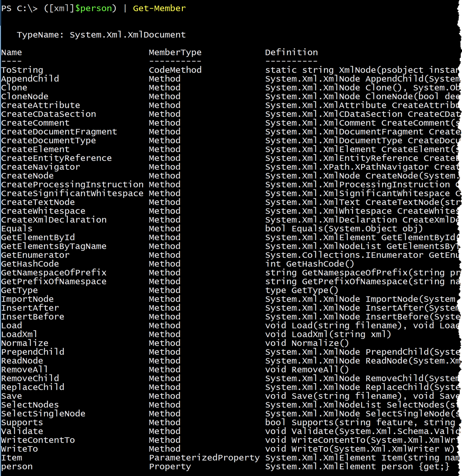
Task: Click the CreateElement method name
Action: [x=35, y=149]
